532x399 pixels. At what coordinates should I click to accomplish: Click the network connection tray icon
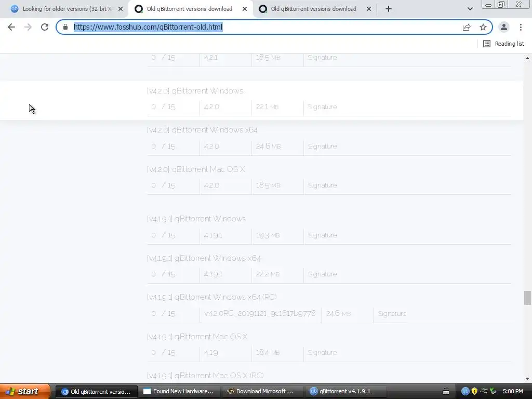pos(484,391)
